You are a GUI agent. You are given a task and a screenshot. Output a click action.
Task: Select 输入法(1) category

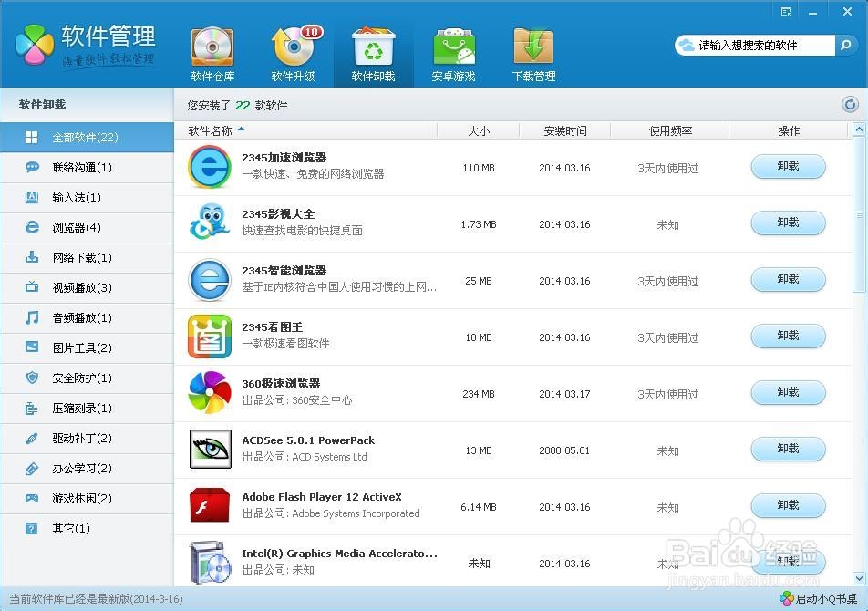87,198
